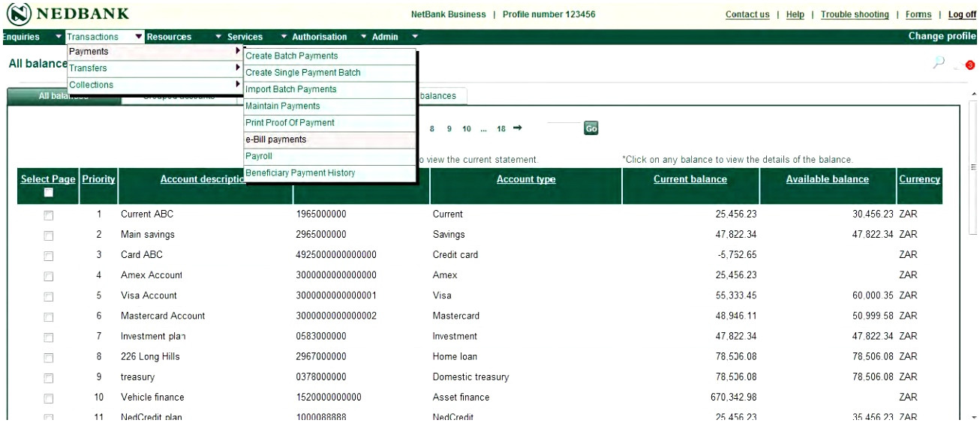
Task: Sort by Current balance column header
Action: [x=690, y=179]
